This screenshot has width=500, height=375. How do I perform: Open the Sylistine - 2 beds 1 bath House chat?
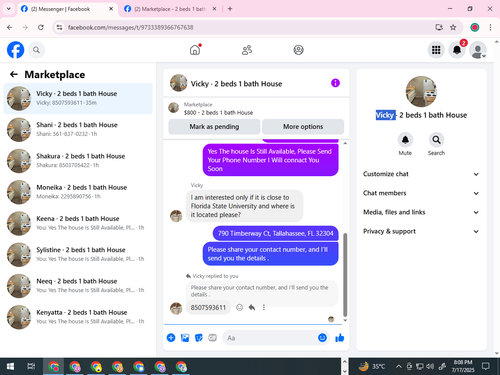[x=78, y=255]
